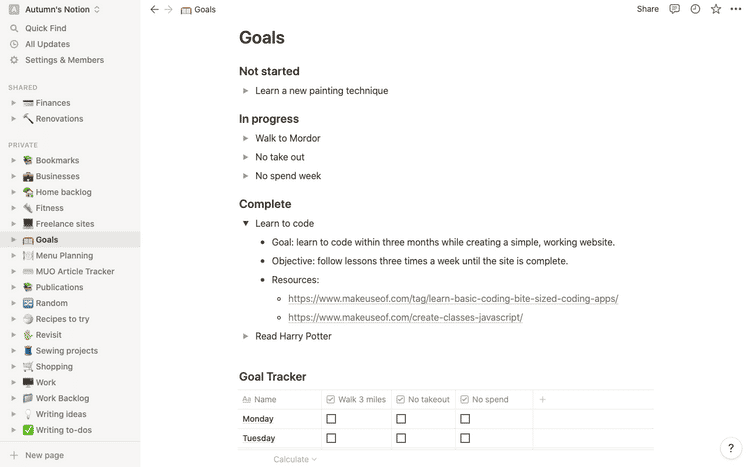
Task: Click the Share button
Action: pos(648,9)
